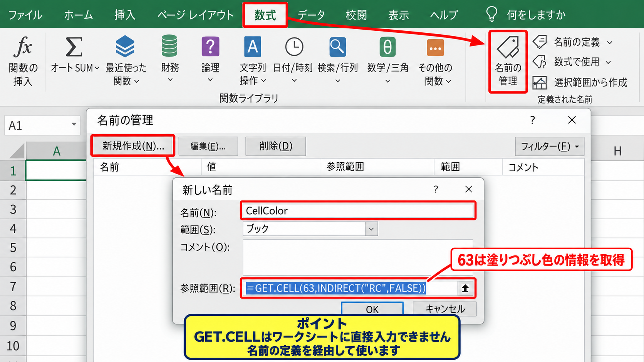Click the collapse-dialog arrow beside 参照範囲
This screenshot has width=644, height=362.
point(465,288)
